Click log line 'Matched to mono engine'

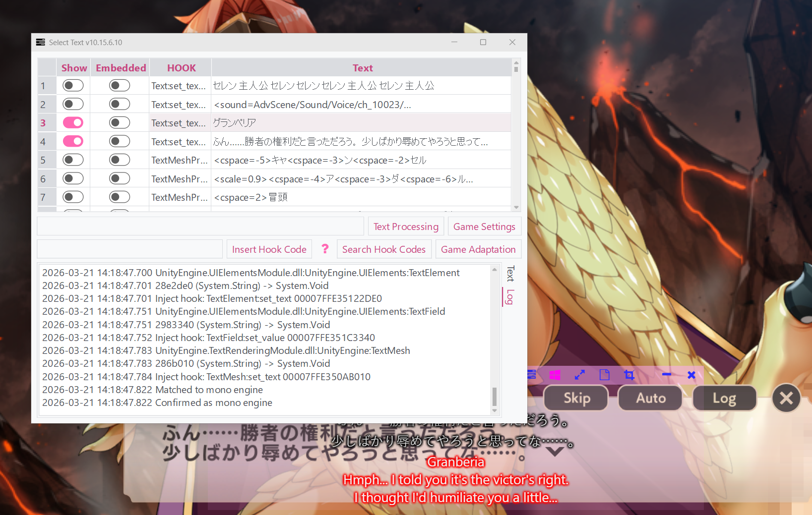(152, 390)
